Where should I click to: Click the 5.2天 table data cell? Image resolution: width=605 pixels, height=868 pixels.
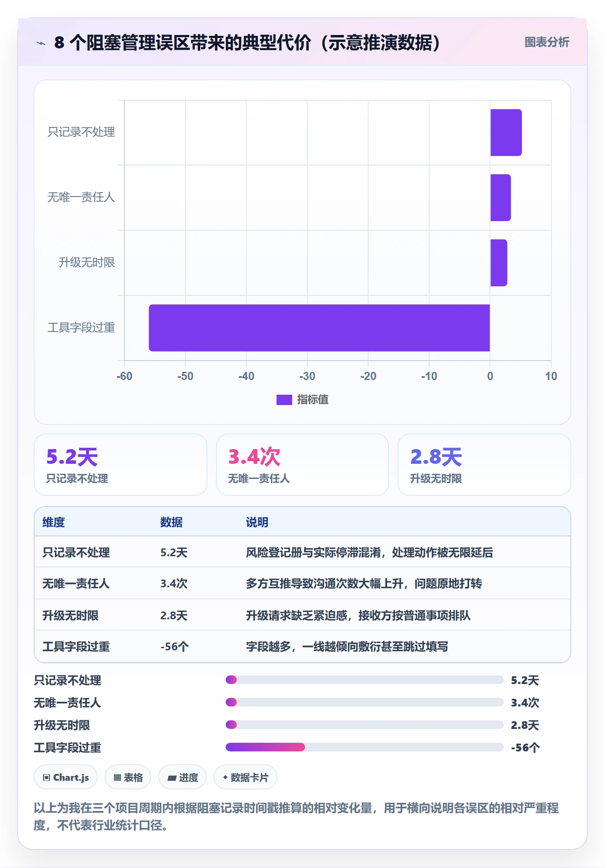click(x=174, y=552)
